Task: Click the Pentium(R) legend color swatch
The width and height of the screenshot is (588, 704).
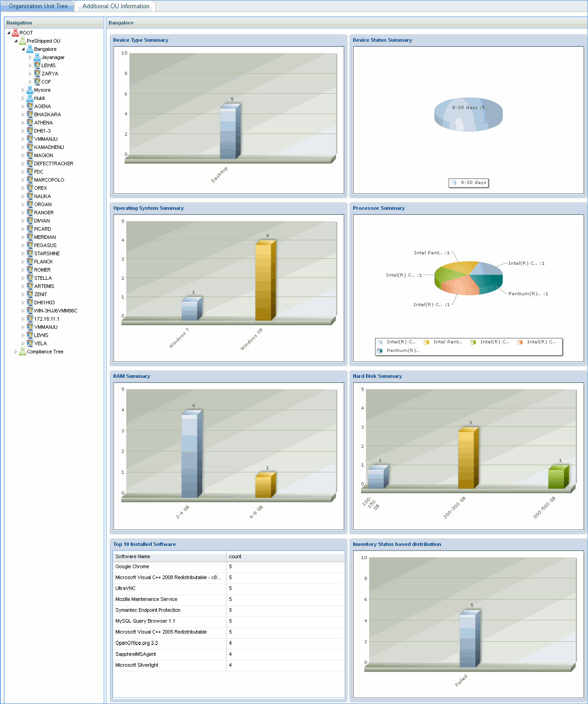Action: (x=380, y=351)
